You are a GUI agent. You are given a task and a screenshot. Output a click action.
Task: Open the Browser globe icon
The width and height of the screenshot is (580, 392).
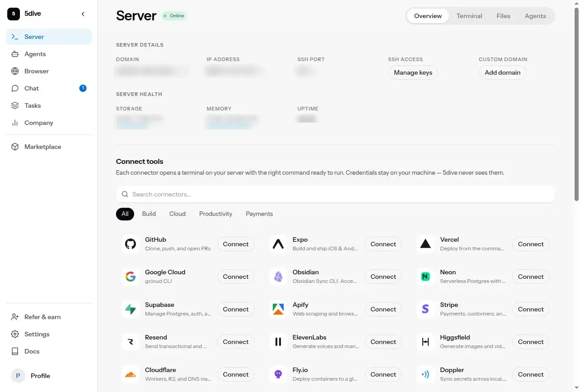coord(15,71)
